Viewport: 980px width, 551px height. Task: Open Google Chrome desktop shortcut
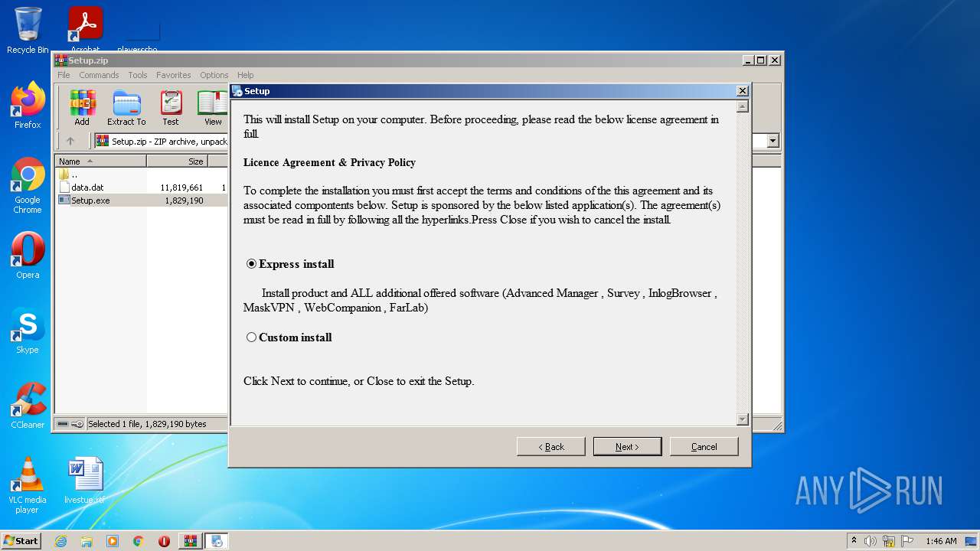click(28, 186)
